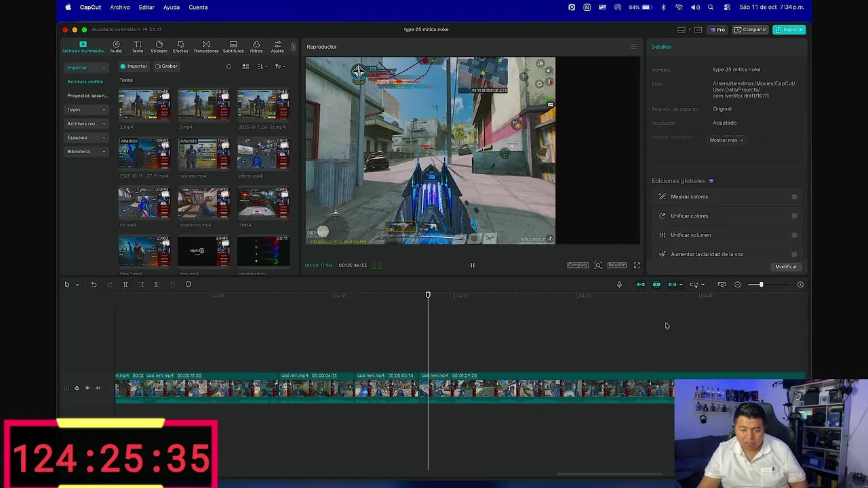Select the Archivos multimedia tab
This screenshot has height=488, width=868.
pyautogui.click(x=83, y=47)
